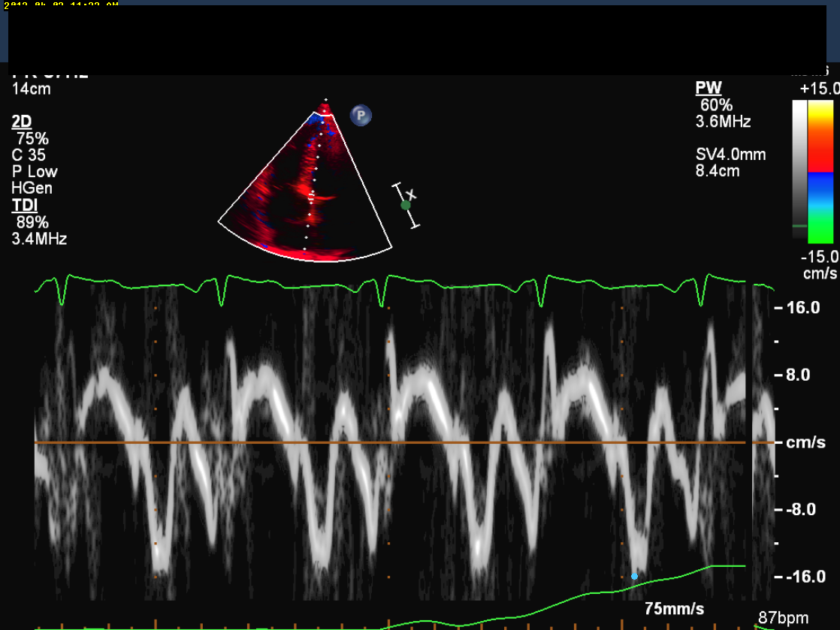Image resolution: width=840 pixels, height=630 pixels.
Task: Click the red-blue TDI velocity color bar
Action: 820,172
